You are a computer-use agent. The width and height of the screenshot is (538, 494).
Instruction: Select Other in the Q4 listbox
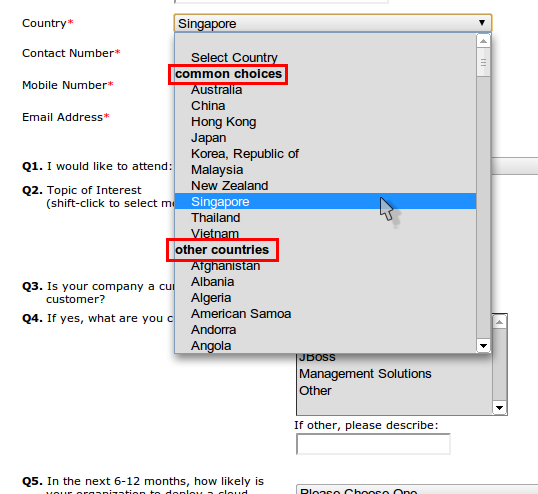395,391
